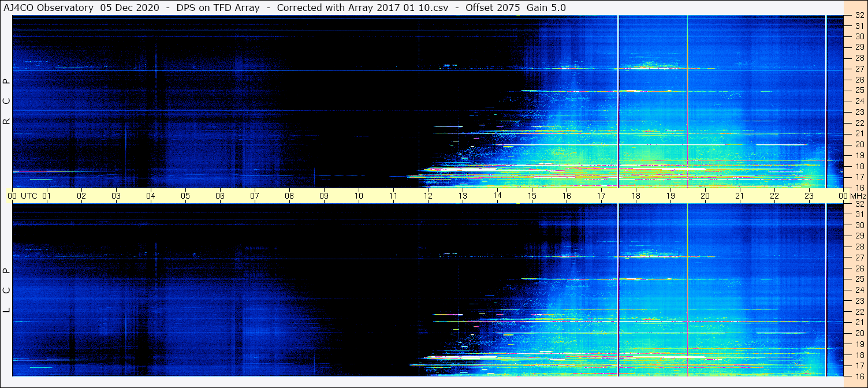Click the LCP panel frequency label '22'

(859, 311)
